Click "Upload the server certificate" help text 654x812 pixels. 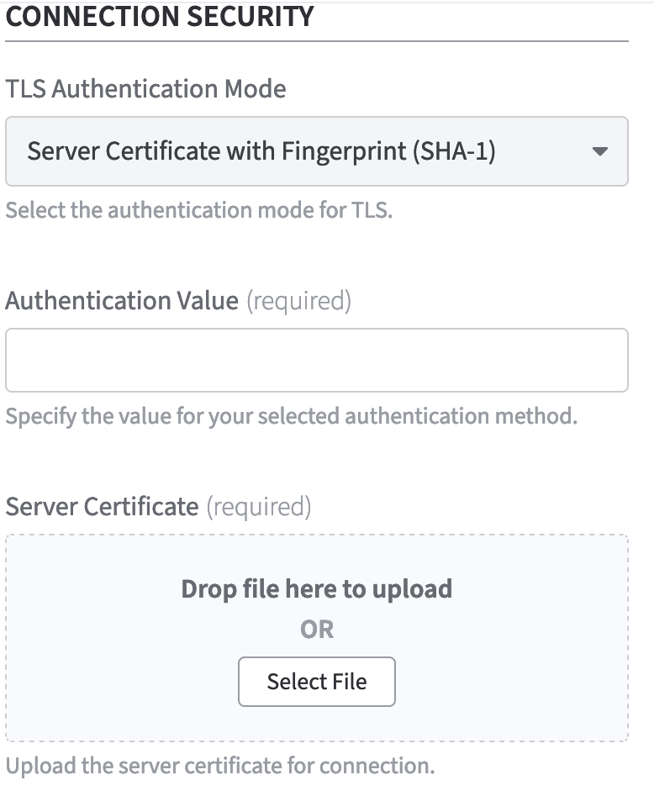coord(220,766)
